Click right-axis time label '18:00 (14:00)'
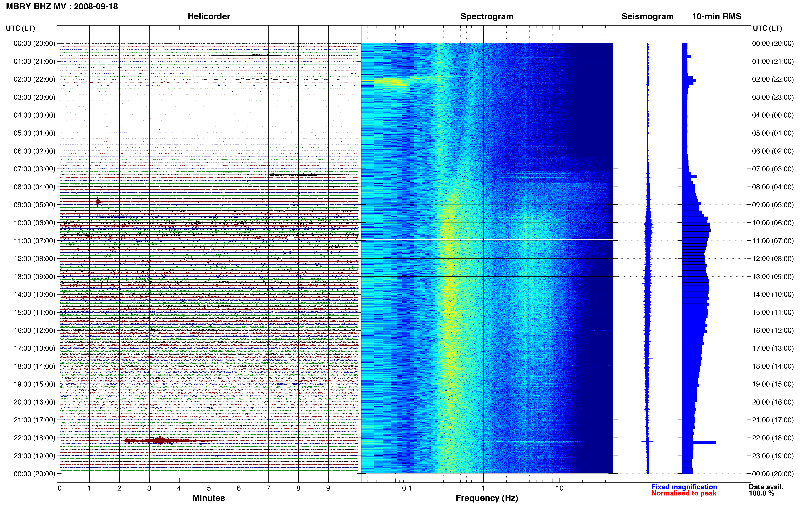Screen dimensions: 812x508 click(x=773, y=366)
